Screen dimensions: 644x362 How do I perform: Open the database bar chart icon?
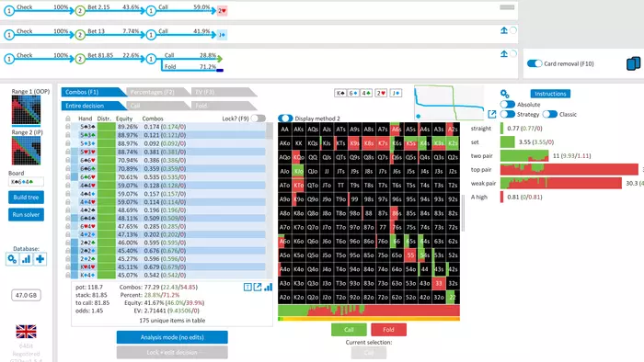pos(27,259)
